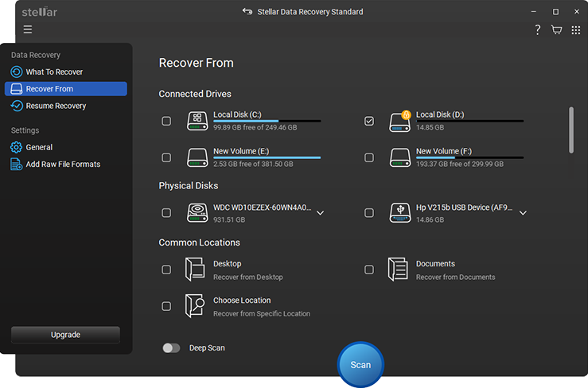Click the Local Disk (D:) label
Screen dimensions: 588x388
tap(440, 114)
